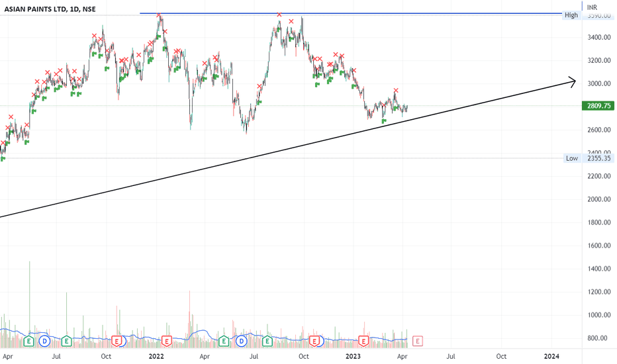This screenshot has height=364, width=617.
Task: Click the 1200.00 price axis label
Action: pos(599,292)
